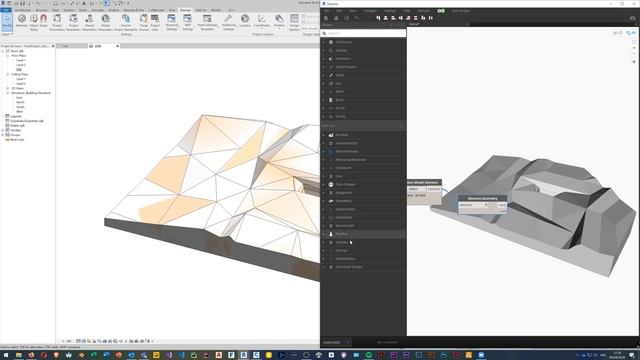
Task: Click the Select button on Select Model Element node
Action: tap(413, 189)
